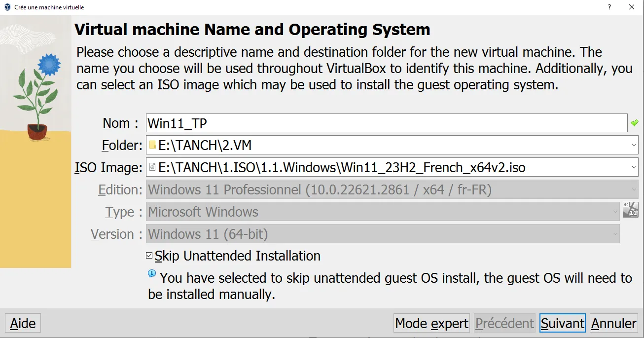Click Suivant to continue
Image resolution: width=644 pixels, height=338 pixels.
[562, 323]
